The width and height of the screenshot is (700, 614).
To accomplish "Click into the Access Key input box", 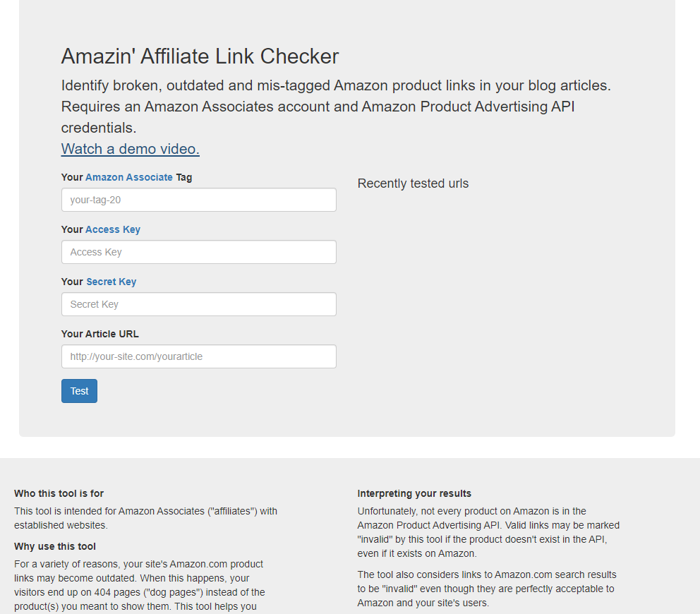I will pos(198,252).
